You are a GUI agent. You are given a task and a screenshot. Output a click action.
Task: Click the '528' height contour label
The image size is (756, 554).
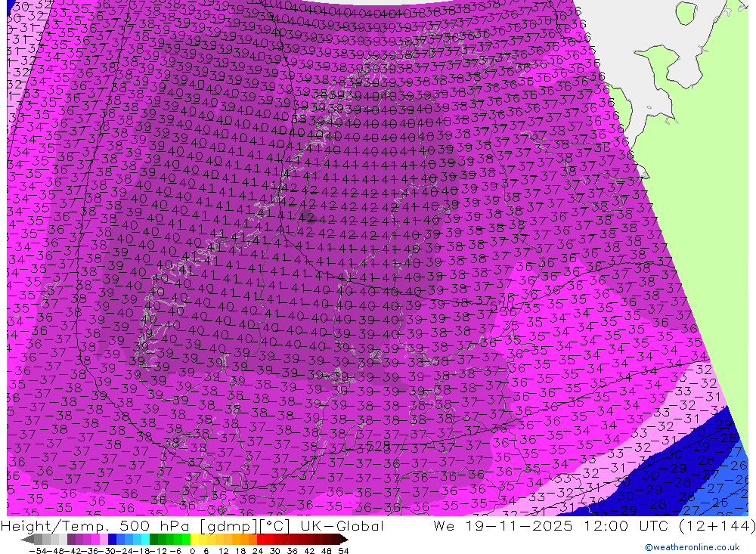coord(379,445)
